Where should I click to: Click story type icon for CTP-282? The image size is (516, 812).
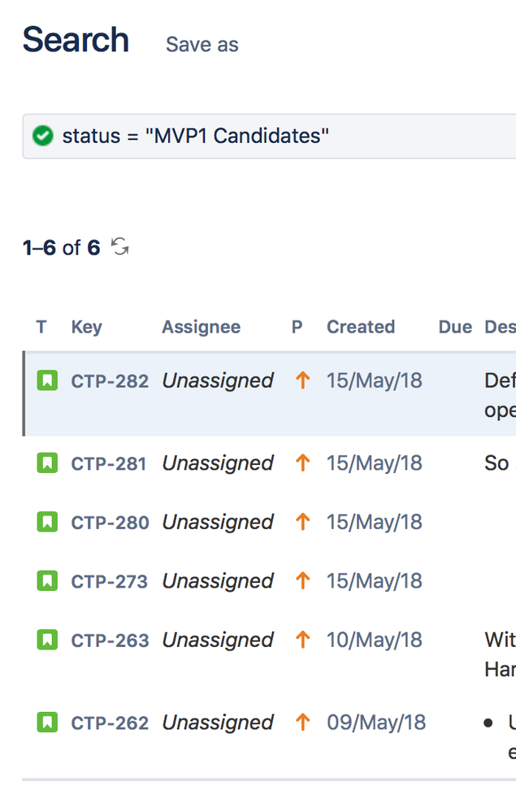(x=47, y=380)
